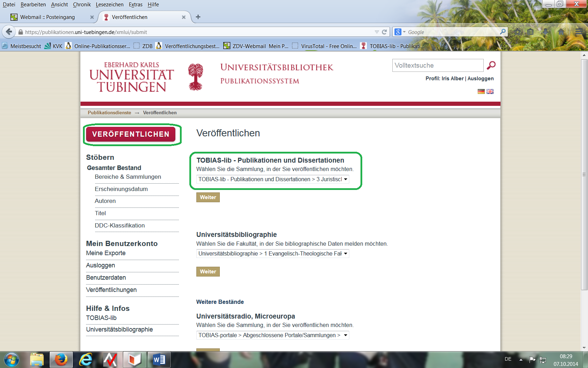Reload the page with the refresh icon

pyautogui.click(x=384, y=32)
